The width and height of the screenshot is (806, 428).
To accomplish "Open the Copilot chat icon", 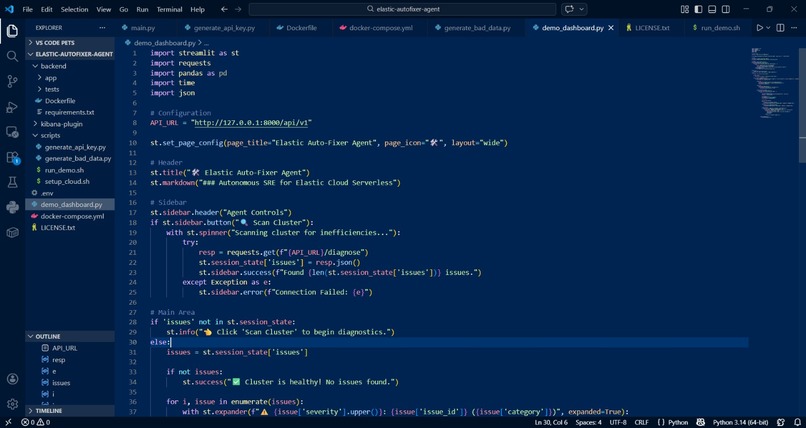I will pos(569,9).
